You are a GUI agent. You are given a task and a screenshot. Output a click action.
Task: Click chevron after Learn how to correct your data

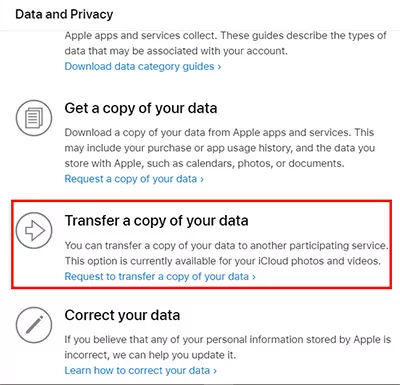[x=215, y=371]
